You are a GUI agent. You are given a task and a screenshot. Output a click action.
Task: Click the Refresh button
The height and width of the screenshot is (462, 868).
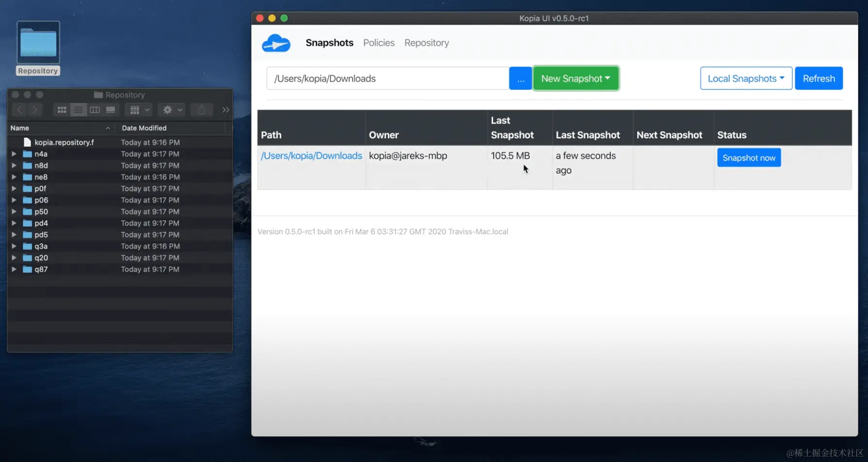click(819, 78)
